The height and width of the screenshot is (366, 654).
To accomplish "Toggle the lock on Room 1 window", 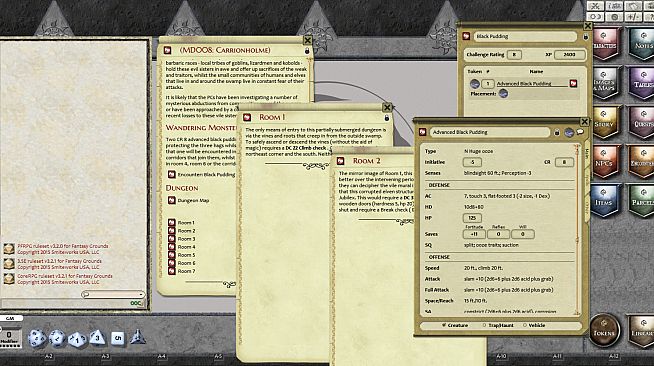I will pyautogui.click(x=387, y=118).
